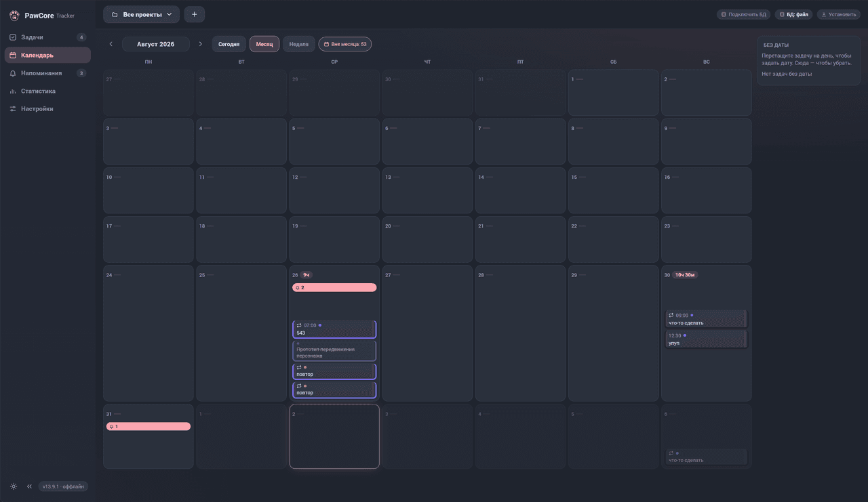
Task: Switch to the Месяц view
Action: tap(264, 45)
